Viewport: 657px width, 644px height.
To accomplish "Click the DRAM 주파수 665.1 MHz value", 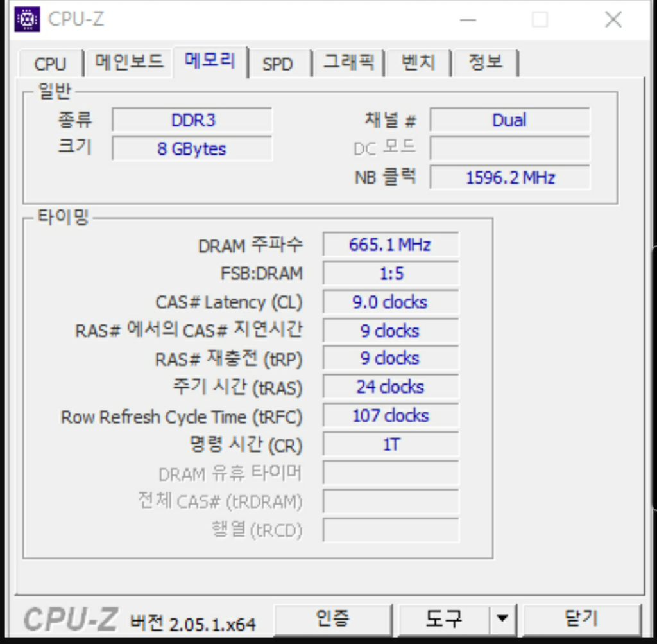I will point(390,245).
